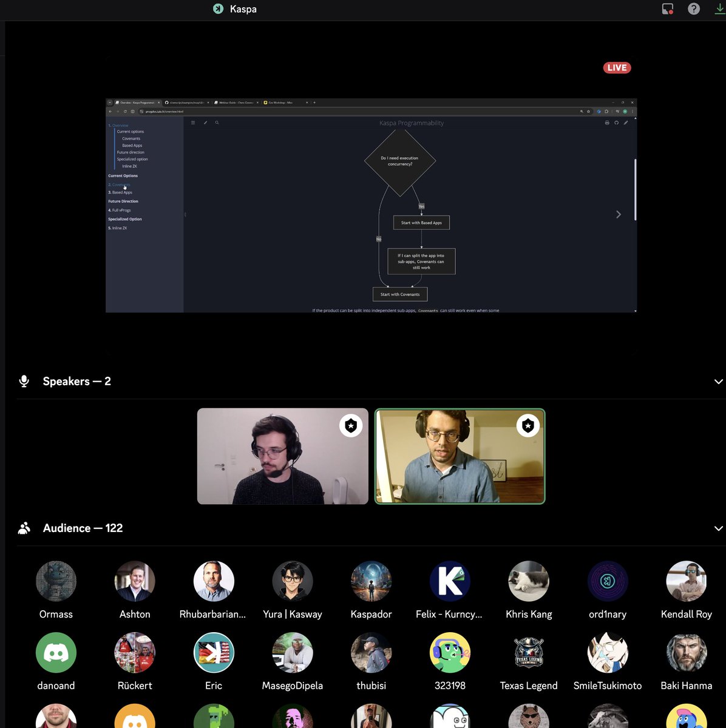The image size is (726, 728).
Task: Click edit pencil icon at stream's right
Action: (626, 123)
